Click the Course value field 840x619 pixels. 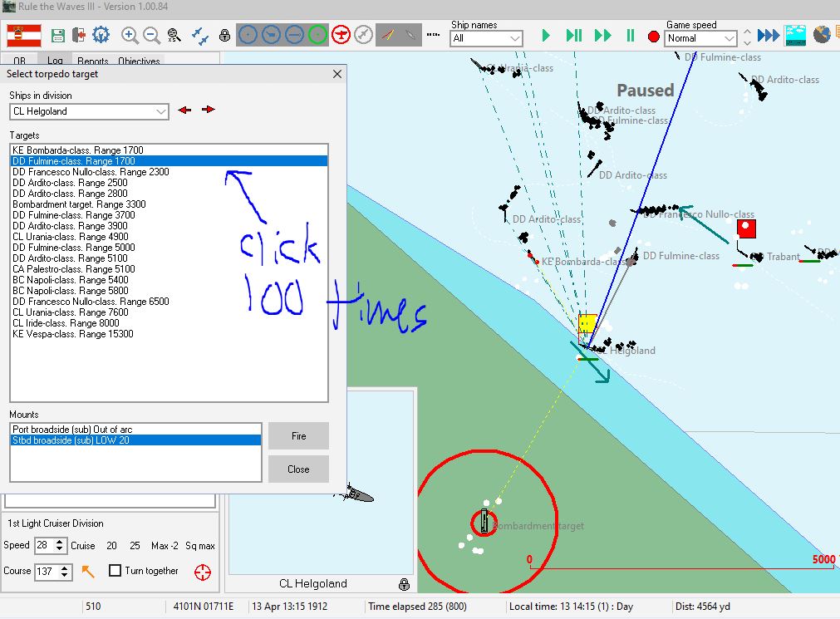(x=46, y=572)
